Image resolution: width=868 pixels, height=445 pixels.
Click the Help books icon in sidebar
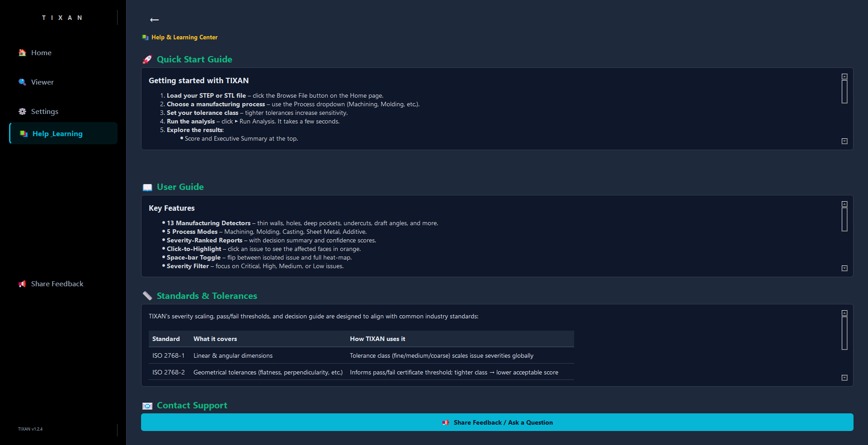click(24, 134)
